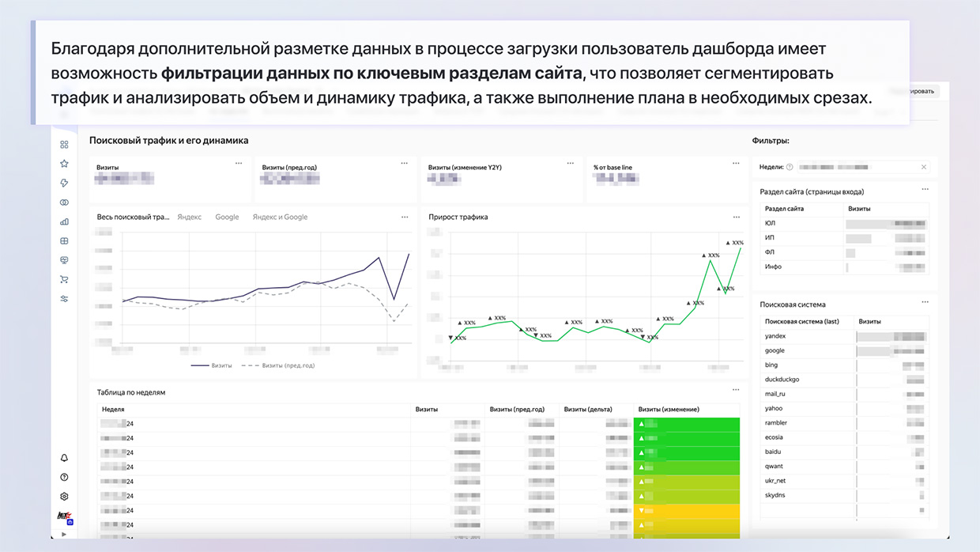Expand the sidebar with bottom arrow
The height and width of the screenshot is (552, 980).
coord(64,535)
